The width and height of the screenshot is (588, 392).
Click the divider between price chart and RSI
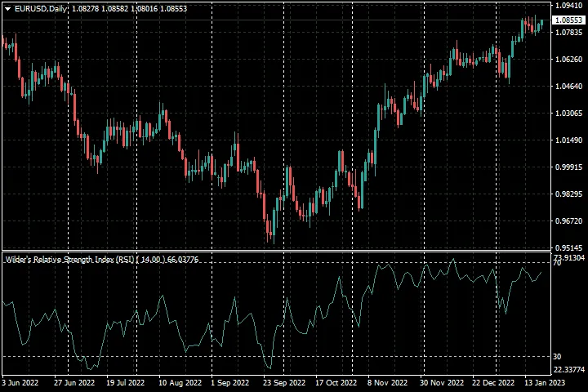[278, 252]
